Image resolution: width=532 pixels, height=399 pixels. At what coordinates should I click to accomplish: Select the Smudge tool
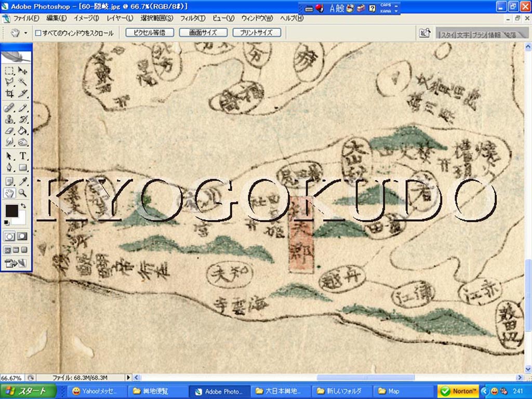[x=9, y=141]
